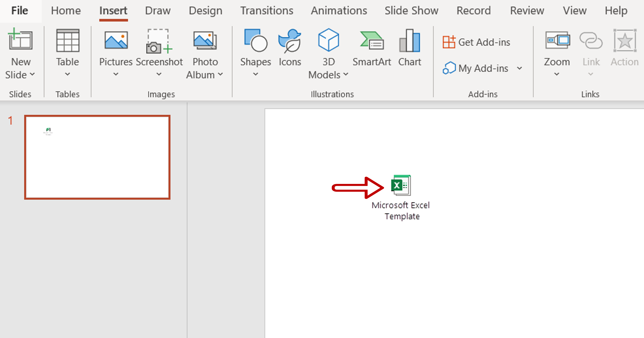Expand the New Slide dropdown
The image size is (644, 338).
[20, 76]
